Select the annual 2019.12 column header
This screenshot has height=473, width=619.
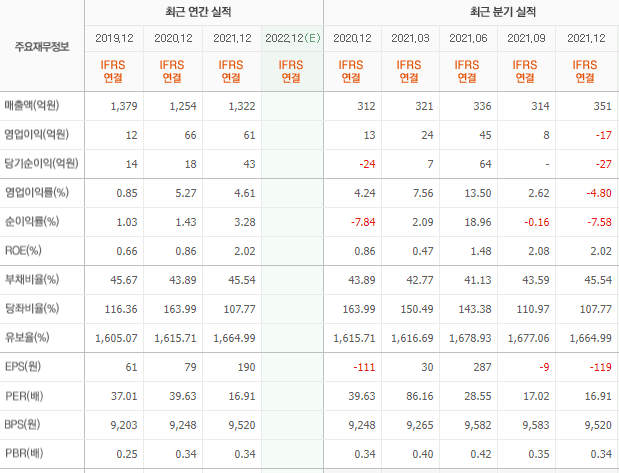pyautogui.click(x=114, y=38)
